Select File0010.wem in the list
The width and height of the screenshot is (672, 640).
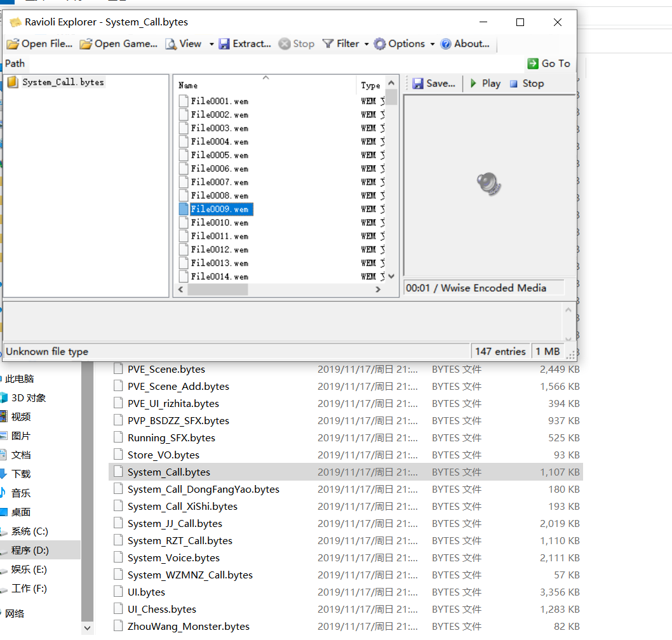(x=214, y=223)
